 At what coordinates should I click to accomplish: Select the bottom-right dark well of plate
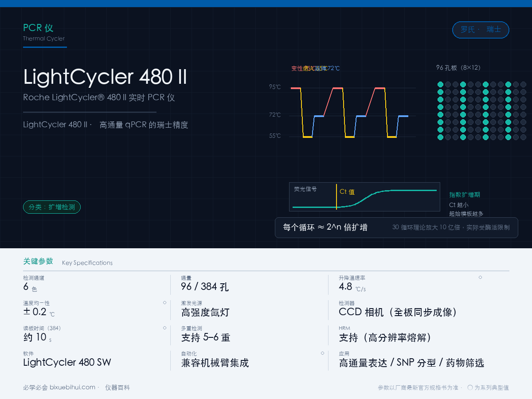coord(523,137)
